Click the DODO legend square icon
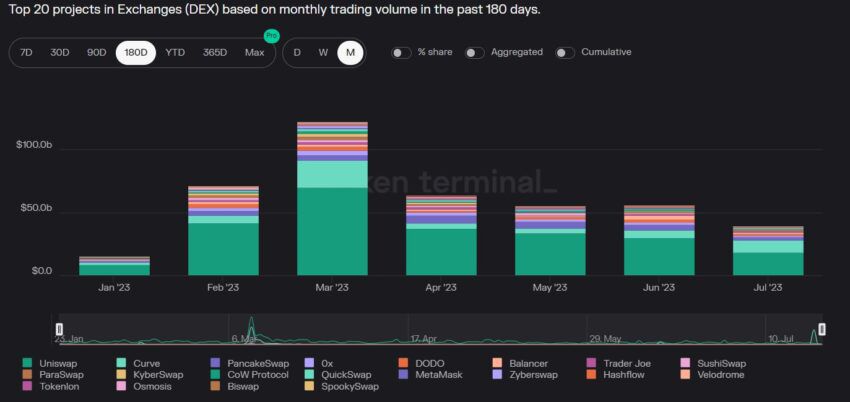Image resolution: width=850 pixels, height=402 pixels. 403,364
